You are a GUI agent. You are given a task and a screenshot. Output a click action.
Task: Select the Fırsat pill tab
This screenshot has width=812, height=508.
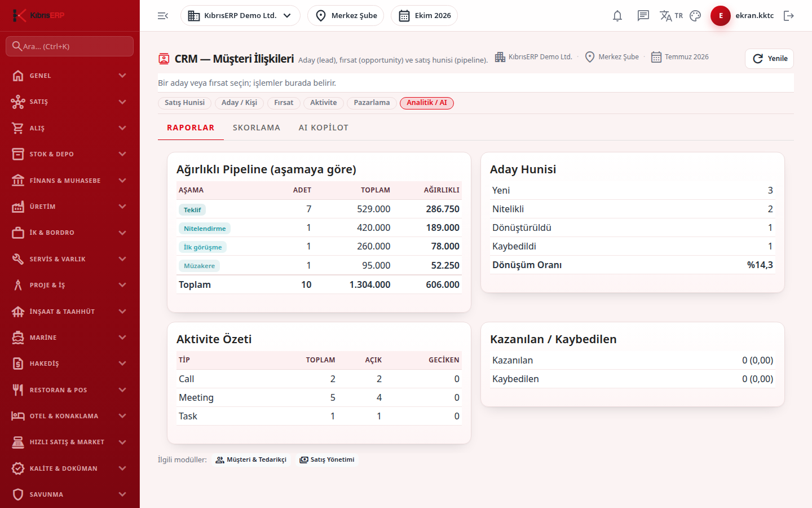click(x=284, y=103)
